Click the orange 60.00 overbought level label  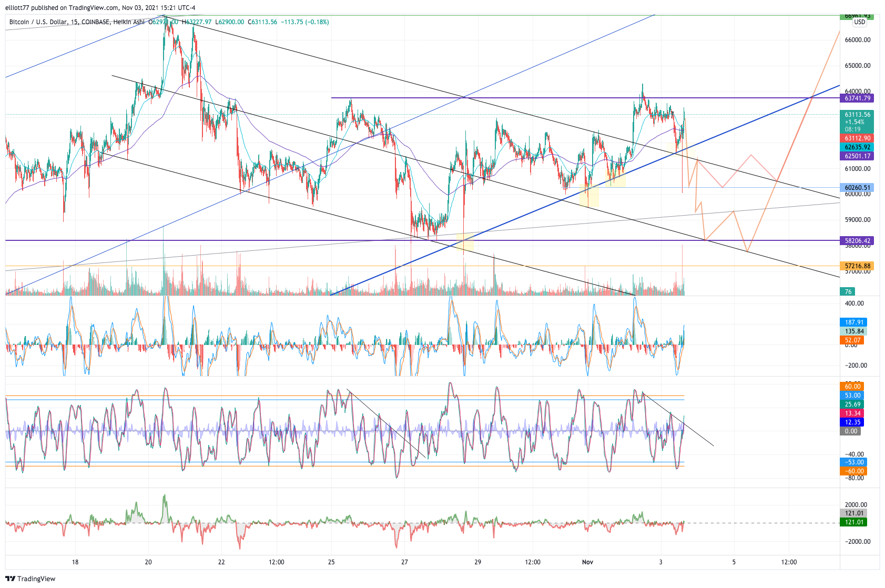[852, 387]
